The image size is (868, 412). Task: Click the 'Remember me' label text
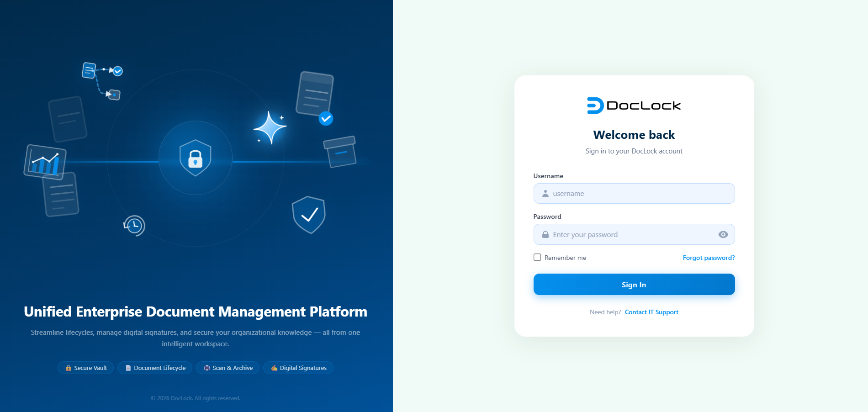[565, 258]
